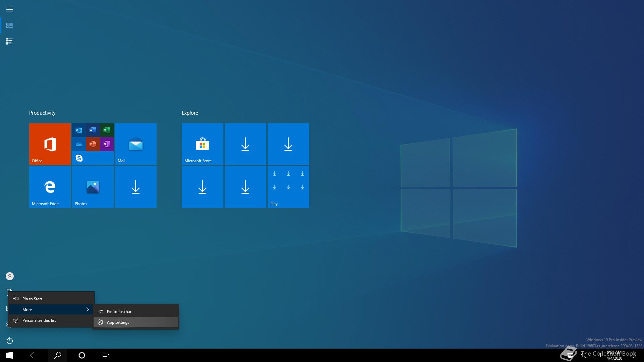Click the Excel icon in Office folder
Image resolution: width=644 pixels, height=362 pixels.
pos(107,130)
